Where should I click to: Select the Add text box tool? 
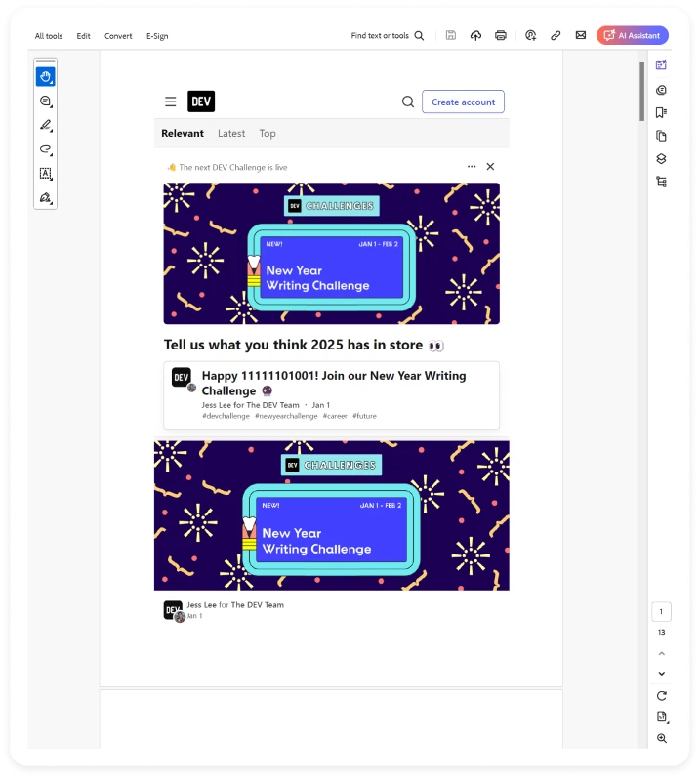click(x=45, y=174)
